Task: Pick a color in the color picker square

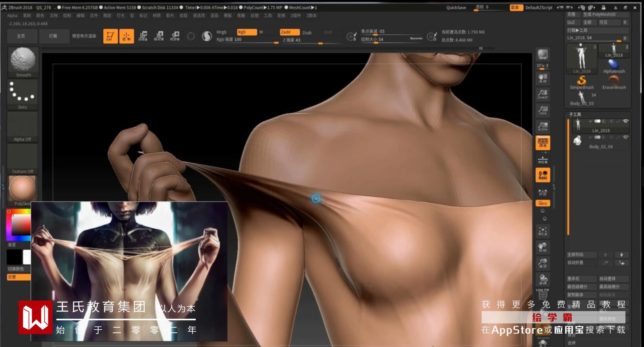Action: (21, 225)
